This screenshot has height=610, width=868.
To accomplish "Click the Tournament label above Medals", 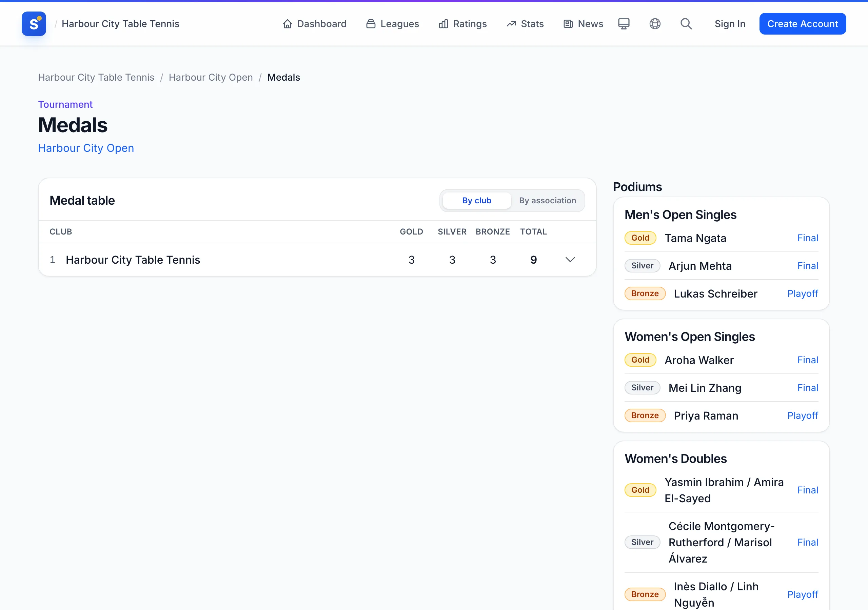I will click(65, 104).
